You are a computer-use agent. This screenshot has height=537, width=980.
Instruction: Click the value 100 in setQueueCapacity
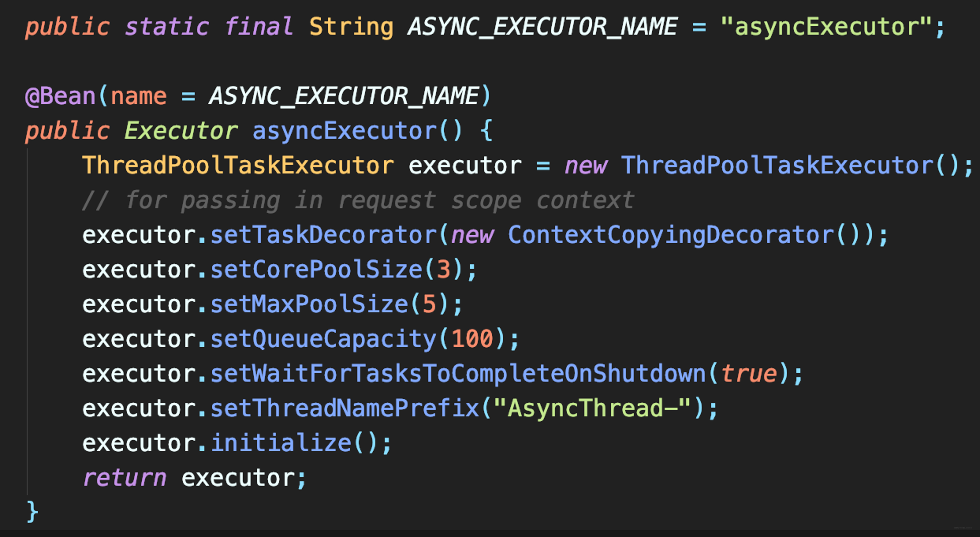[x=471, y=339]
